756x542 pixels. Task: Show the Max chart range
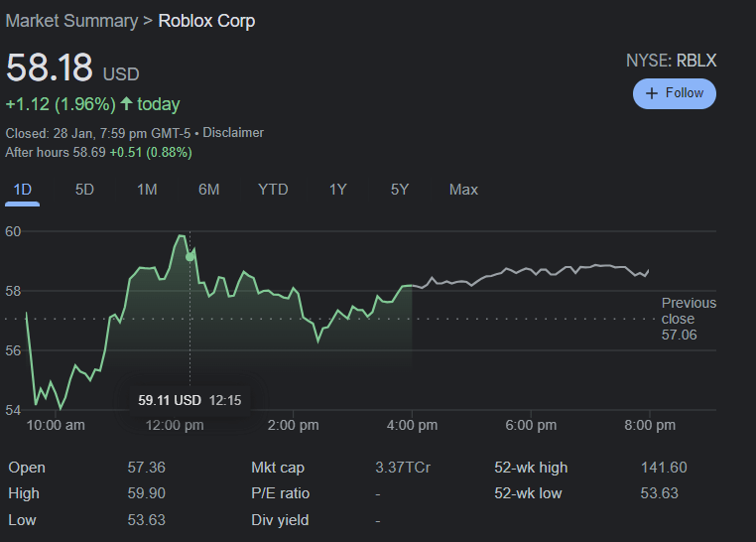click(x=463, y=190)
